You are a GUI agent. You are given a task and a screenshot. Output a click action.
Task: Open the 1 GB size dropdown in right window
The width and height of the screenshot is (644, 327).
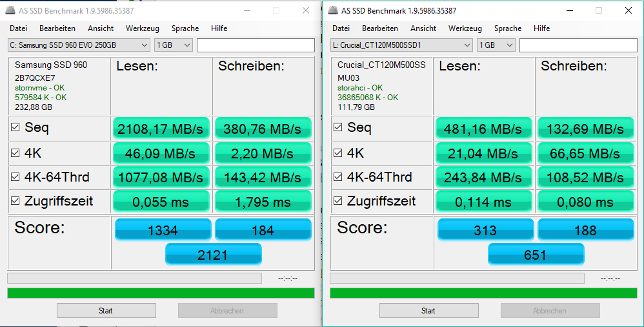pos(496,45)
